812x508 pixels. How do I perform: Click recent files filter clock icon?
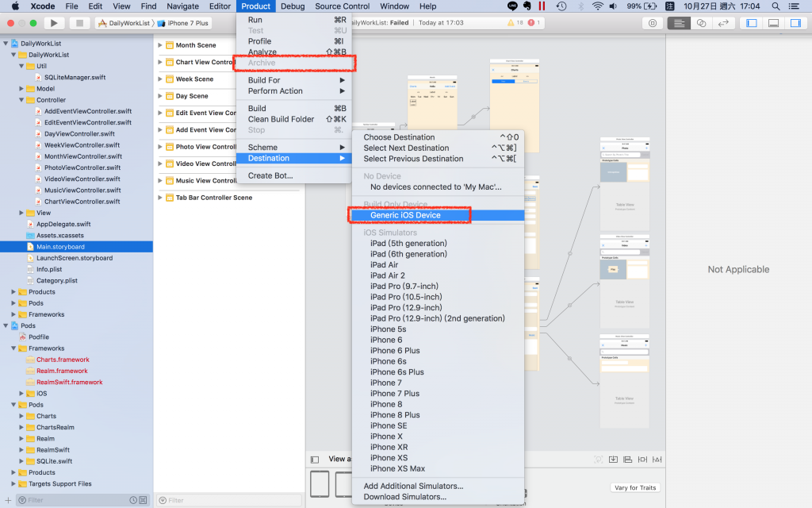point(133,500)
